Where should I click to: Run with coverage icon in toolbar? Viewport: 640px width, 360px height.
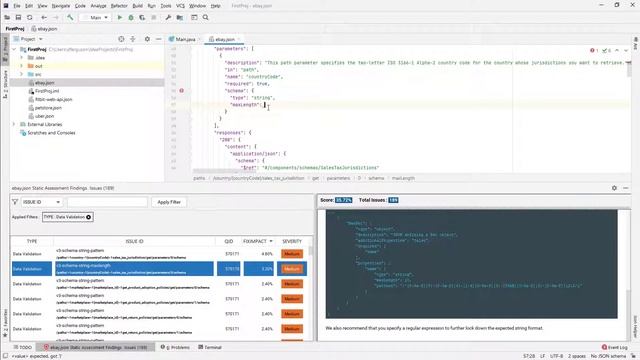tap(142, 18)
